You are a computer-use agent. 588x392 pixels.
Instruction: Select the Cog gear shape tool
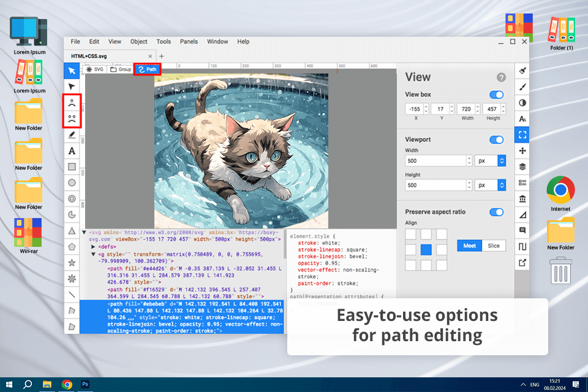(72, 279)
